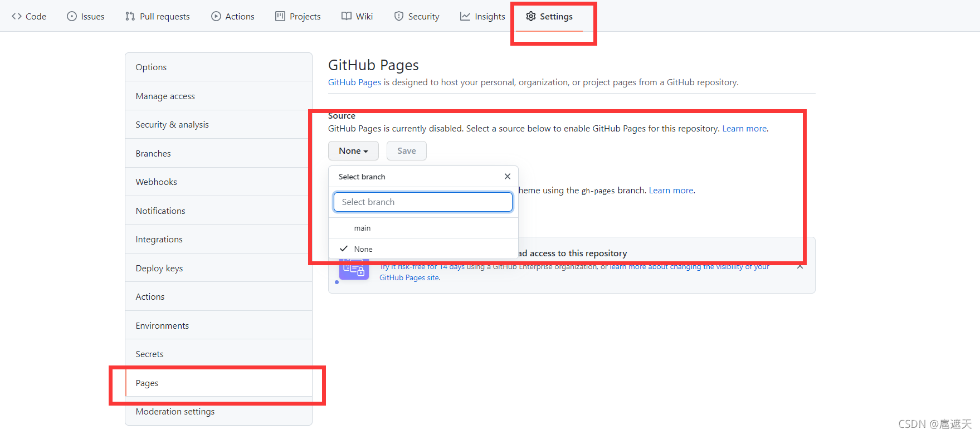Viewport: 980px width, 434px height.
Task: Click the Security shield icon
Action: pos(399,16)
